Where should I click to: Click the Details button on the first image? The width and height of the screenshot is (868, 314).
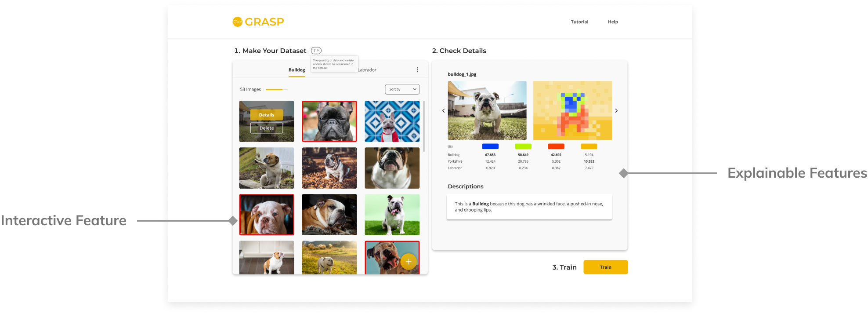(x=267, y=115)
